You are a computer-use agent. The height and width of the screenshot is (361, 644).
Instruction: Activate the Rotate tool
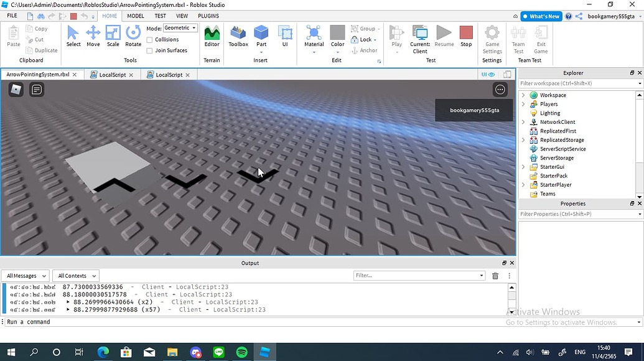(x=133, y=39)
